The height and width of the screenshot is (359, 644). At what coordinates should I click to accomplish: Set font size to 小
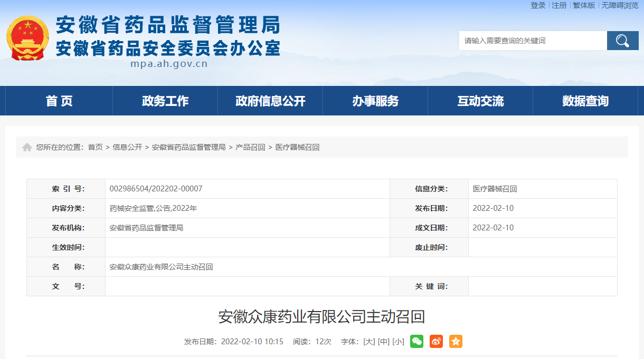(399, 342)
